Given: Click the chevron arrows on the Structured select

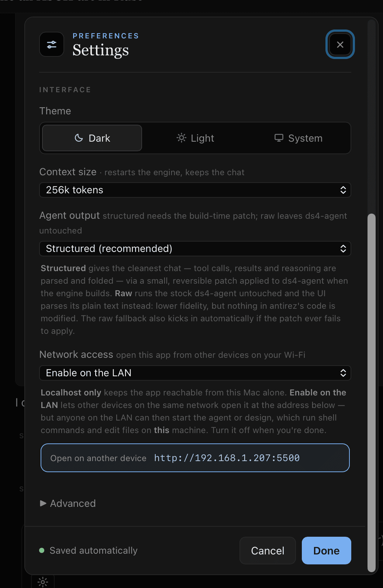Looking at the screenshot, I should 343,249.
